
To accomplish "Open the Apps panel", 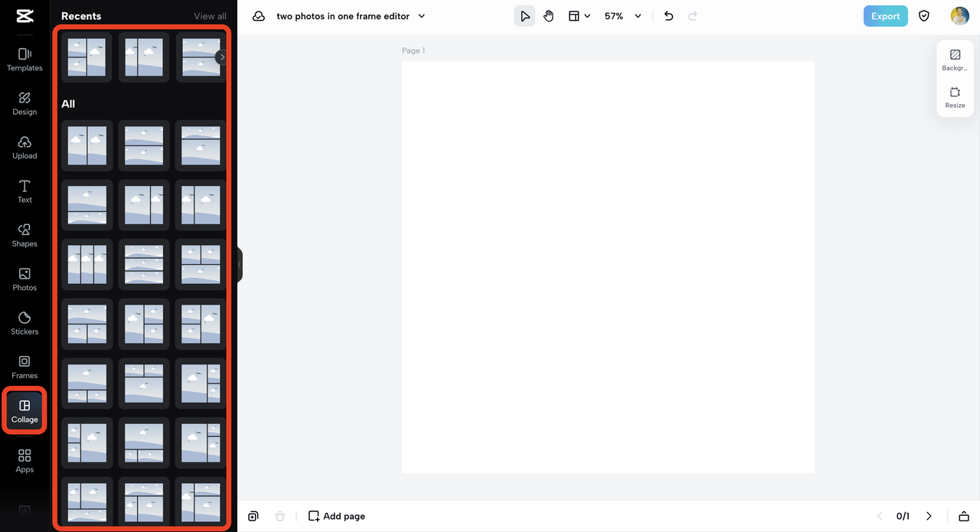I will [x=24, y=461].
